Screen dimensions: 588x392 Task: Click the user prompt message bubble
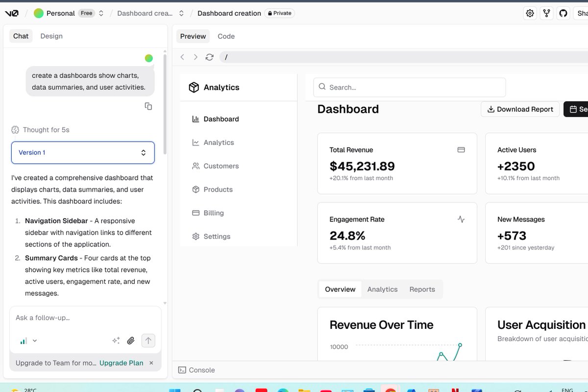pos(90,81)
